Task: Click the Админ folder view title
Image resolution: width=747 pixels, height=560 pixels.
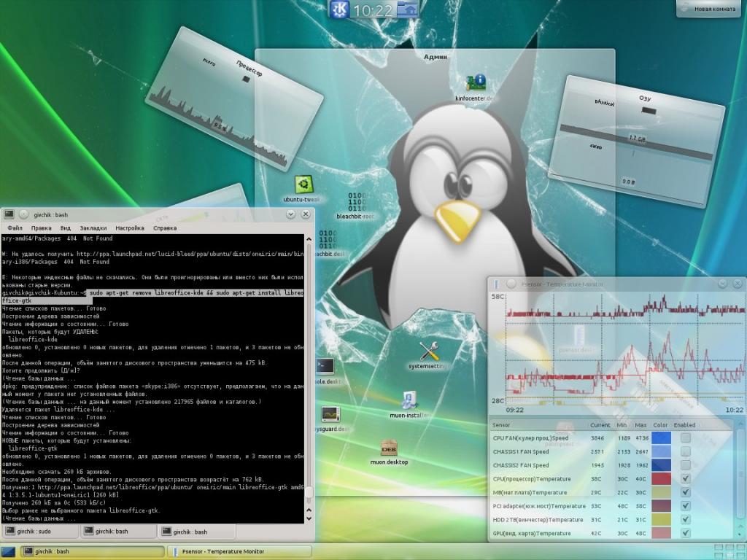Action: pyautogui.click(x=436, y=57)
